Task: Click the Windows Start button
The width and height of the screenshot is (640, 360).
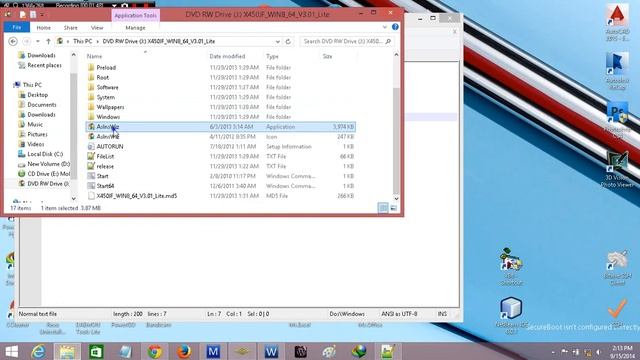Action: pos(11,351)
